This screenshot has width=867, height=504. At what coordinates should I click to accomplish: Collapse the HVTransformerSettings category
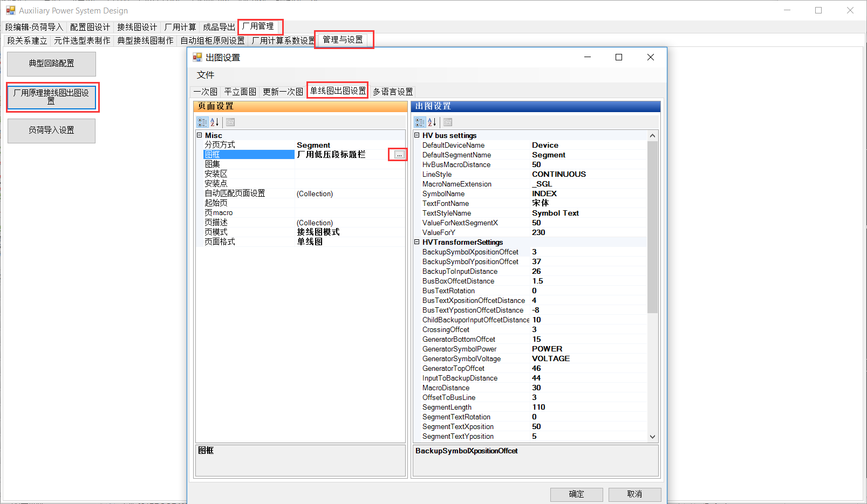[417, 242]
